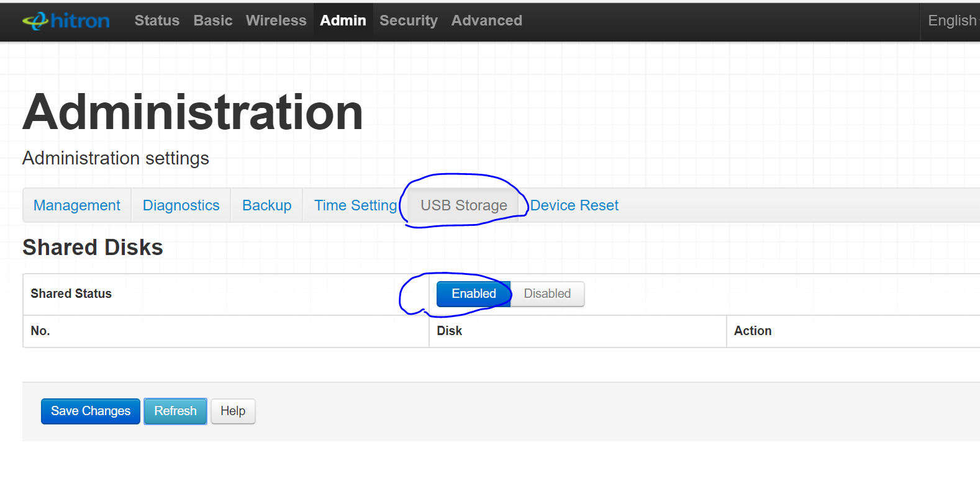Go to the Device Reset tab
980x502 pixels.
(x=574, y=205)
